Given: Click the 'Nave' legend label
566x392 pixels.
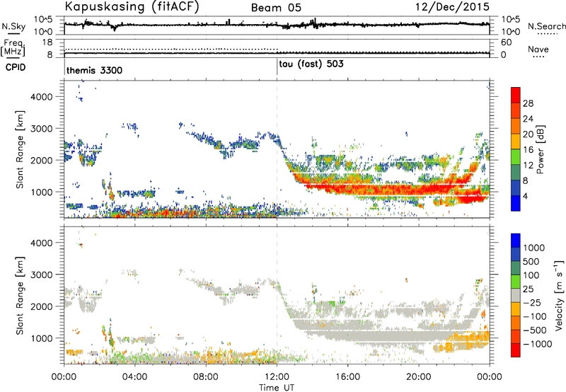Looking at the screenshot, I should (538, 49).
